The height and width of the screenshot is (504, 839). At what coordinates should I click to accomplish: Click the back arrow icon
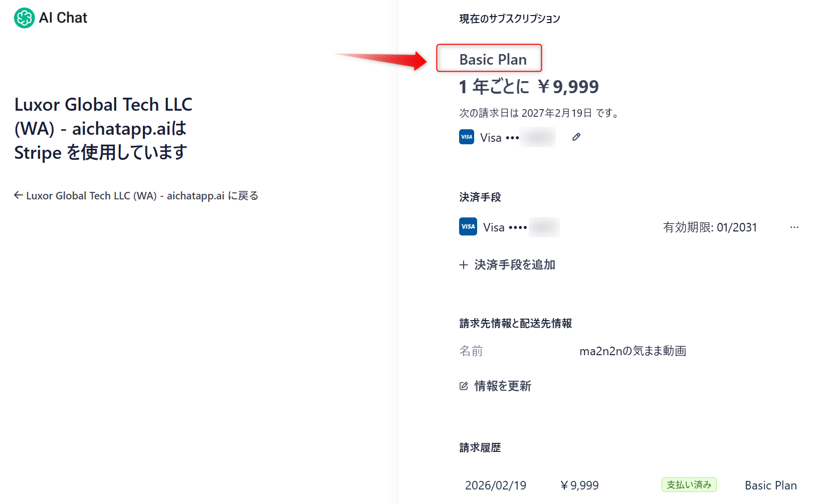click(x=19, y=195)
